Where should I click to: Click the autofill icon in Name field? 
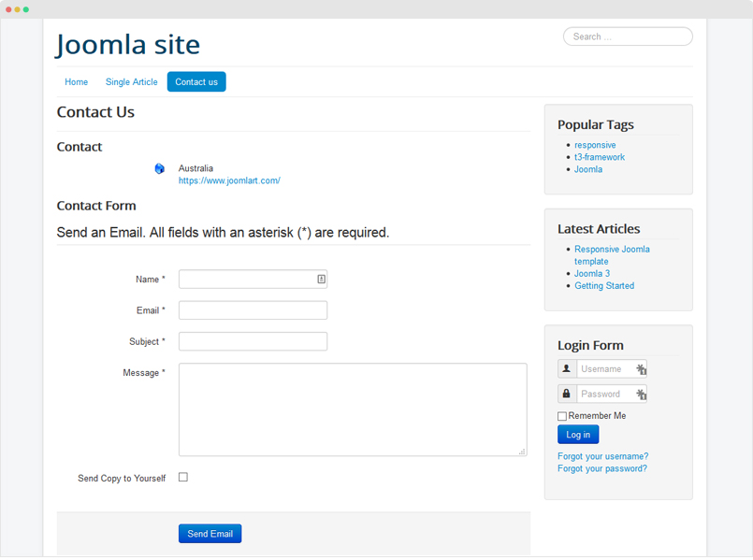321,280
